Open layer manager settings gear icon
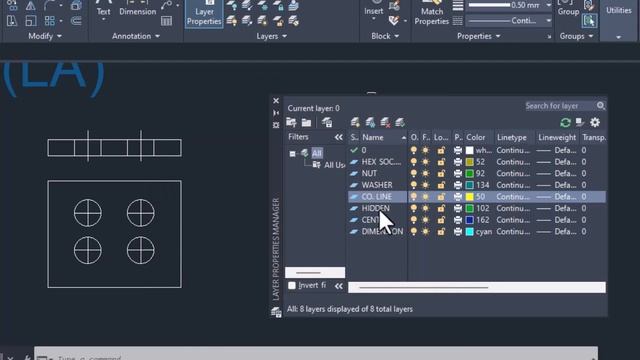 pos(595,122)
